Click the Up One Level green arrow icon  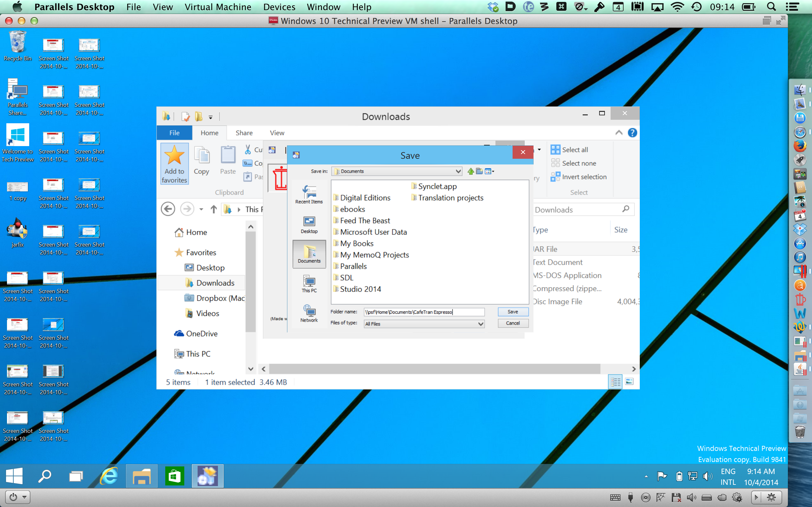(x=470, y=171)
